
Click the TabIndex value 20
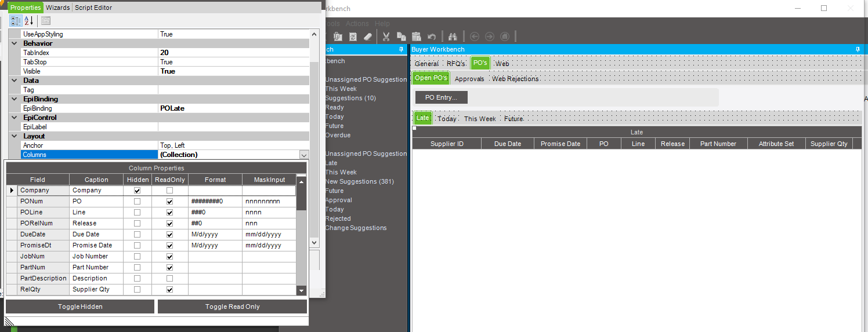(233, 53)
